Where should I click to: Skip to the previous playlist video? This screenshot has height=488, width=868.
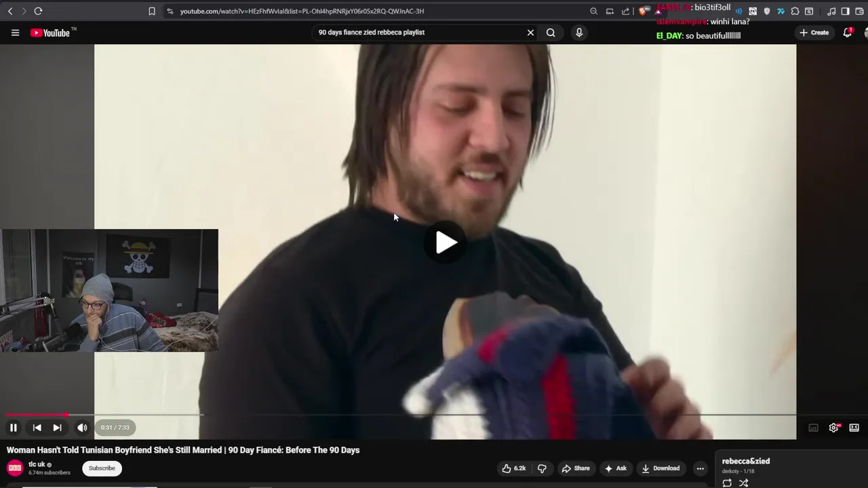37,428
